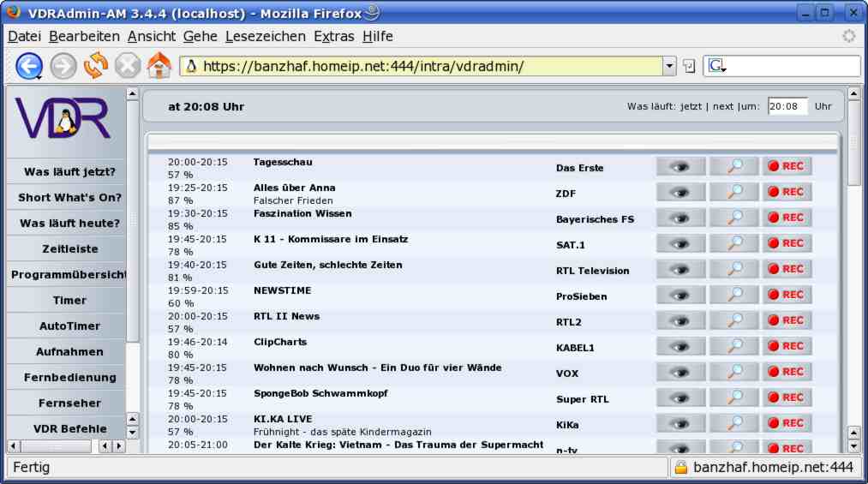
Task: Switch to SAT.1 with its eye icon
Action: [680, 243]
